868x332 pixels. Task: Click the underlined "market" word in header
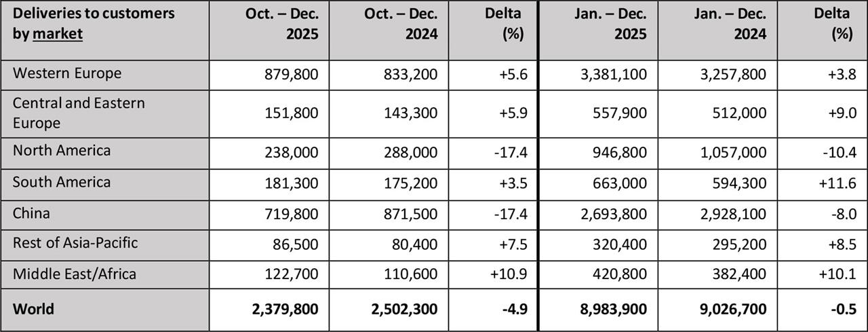tap(58, 34)
